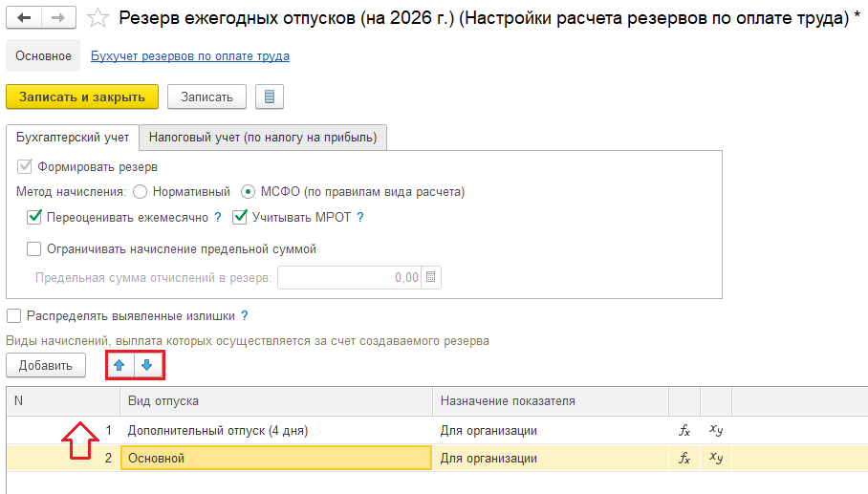868x494 pixels.
Task: Check Распределять выявленные излишки
Action: tap(14, 315)
